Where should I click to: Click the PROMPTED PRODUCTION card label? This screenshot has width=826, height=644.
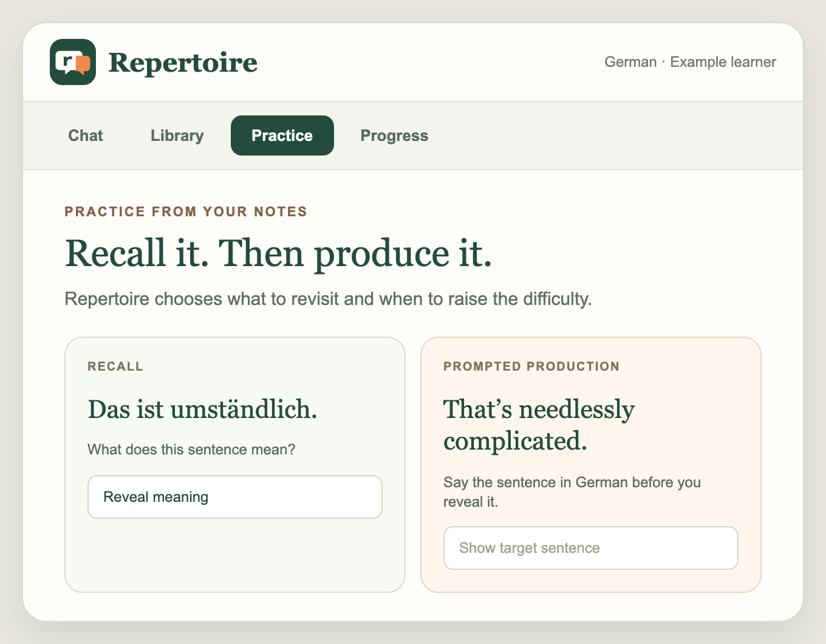click(x=531, y=366)
